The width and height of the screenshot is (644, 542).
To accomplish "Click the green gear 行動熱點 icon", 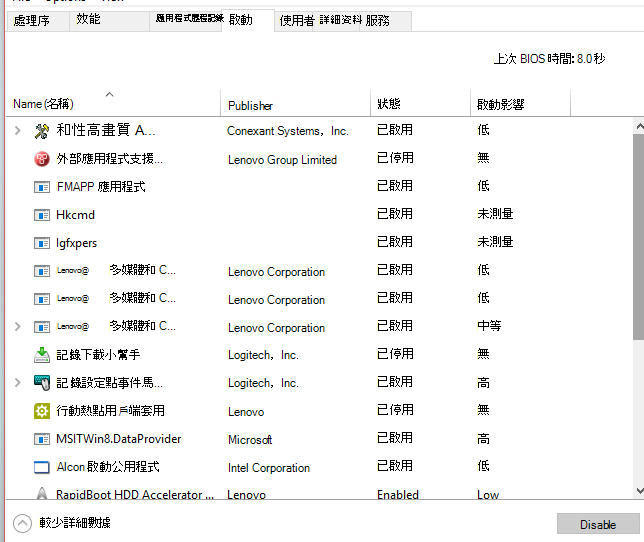I will pos(41,411).
